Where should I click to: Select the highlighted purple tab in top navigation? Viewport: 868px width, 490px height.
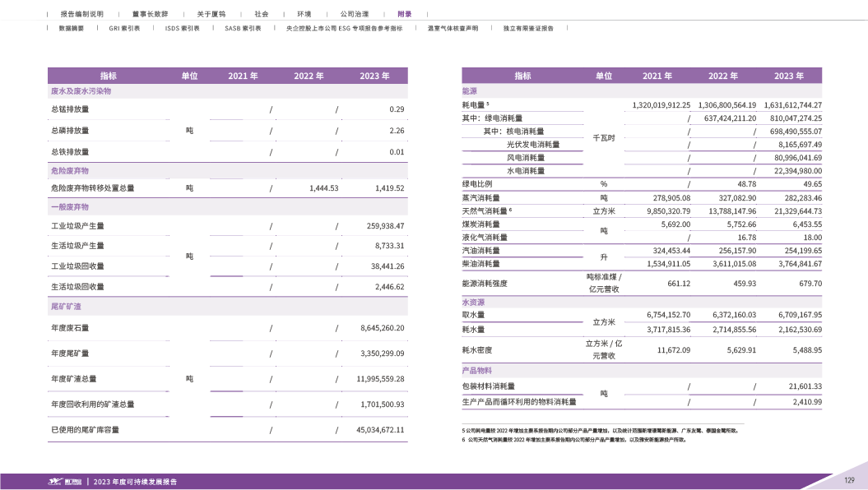(404, 15)
